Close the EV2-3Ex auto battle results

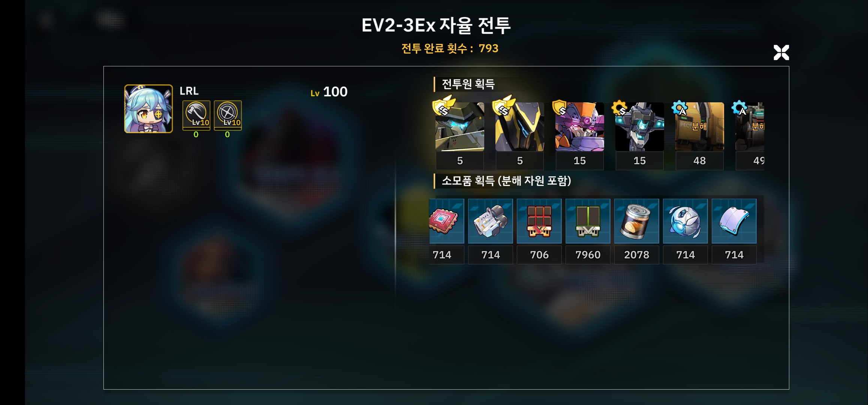coord(781,52)
